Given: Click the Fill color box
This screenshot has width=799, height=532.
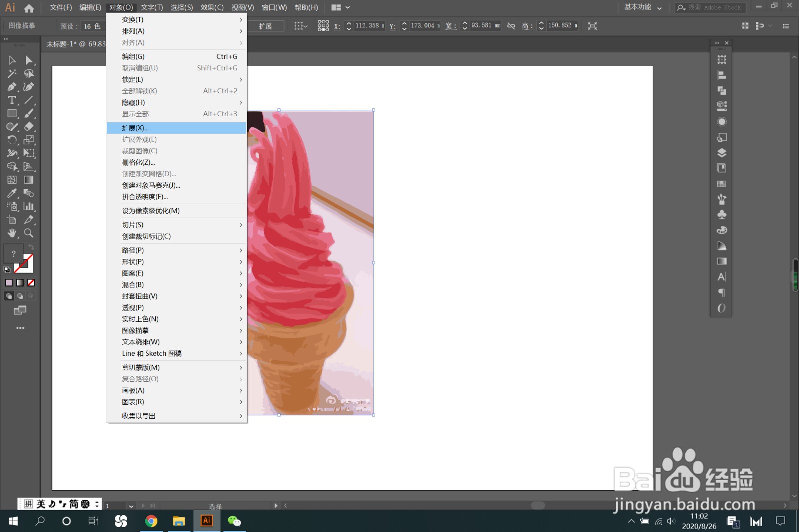Looking at the screenshot, I should click(13, 254).
